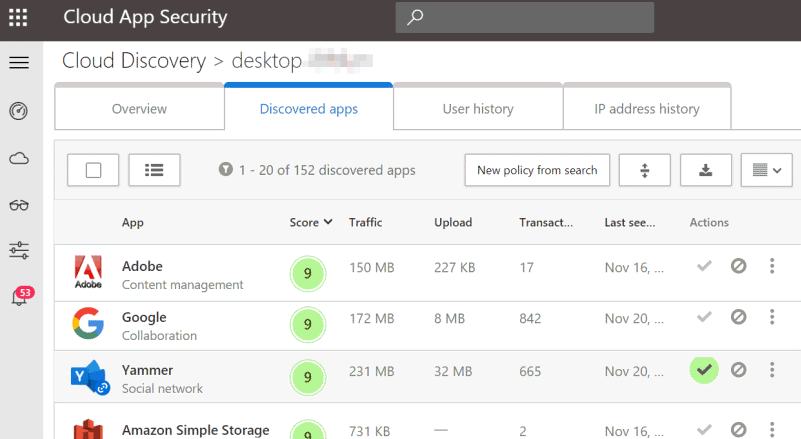
Task: Open the Discover cloud icon in sidebar
Action: point(19,158)
